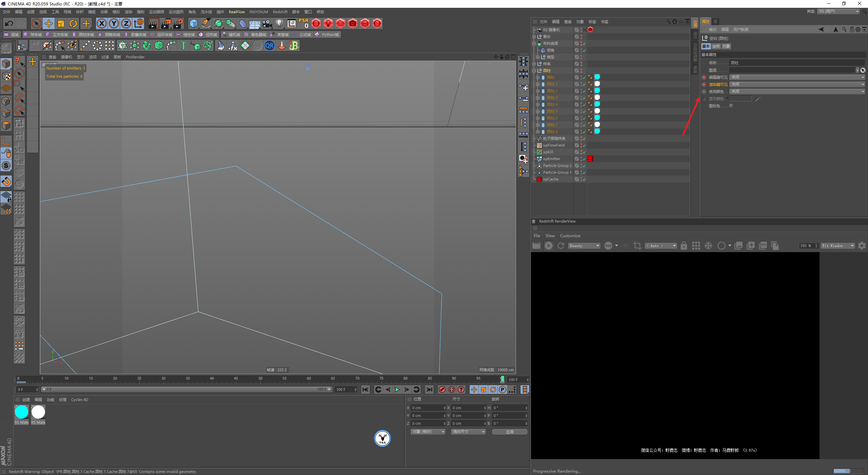868x475 pixels.
Task: Open the Customize menu in RenderView
Action: [570, 236]
